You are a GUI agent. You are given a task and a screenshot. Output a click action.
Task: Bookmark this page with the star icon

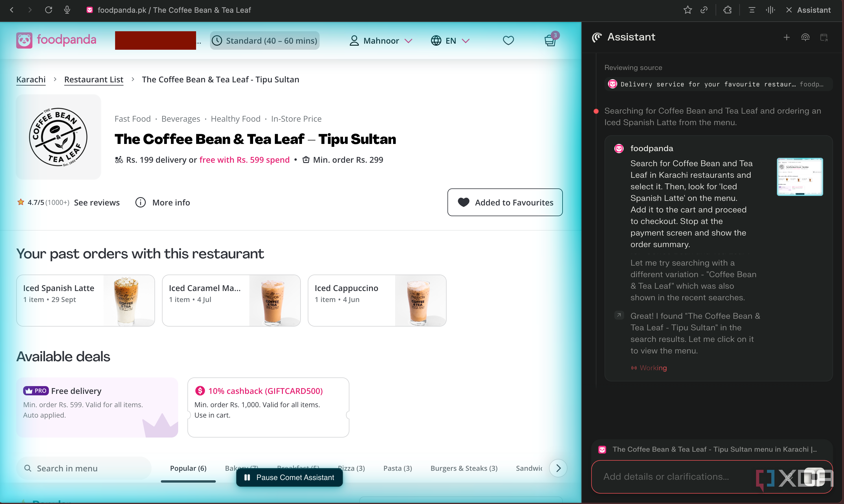tap(687, 10)
